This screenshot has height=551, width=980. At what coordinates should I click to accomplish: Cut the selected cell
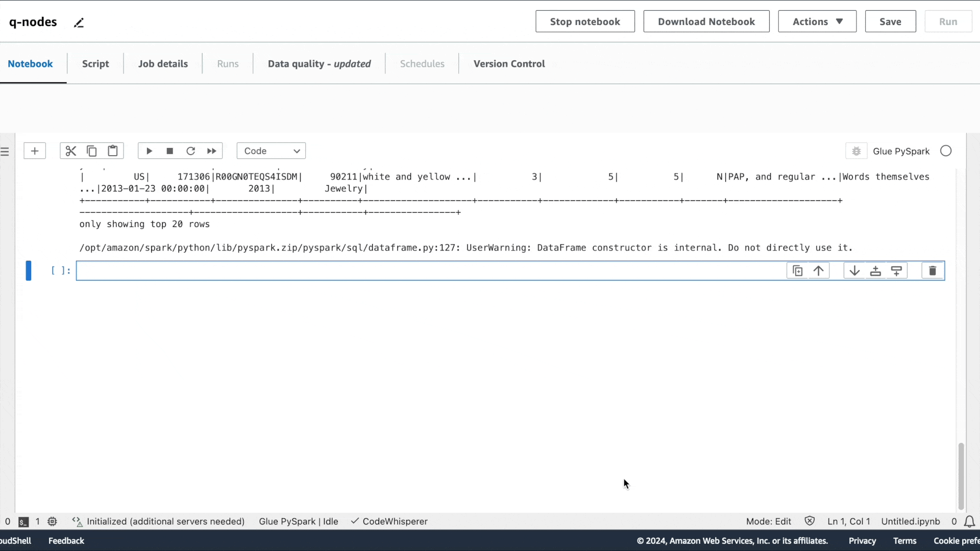[x=70, y=151]
